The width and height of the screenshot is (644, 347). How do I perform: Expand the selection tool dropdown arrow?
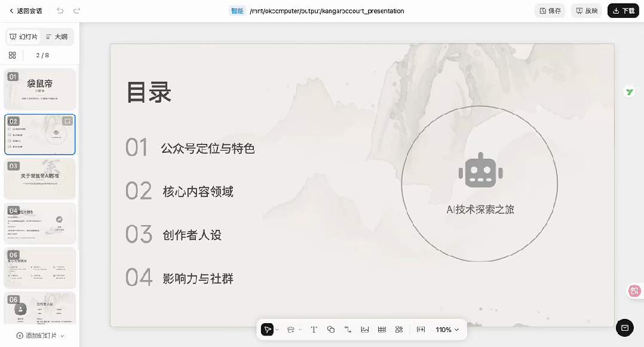pyautogui.click(x=276, y=329)
